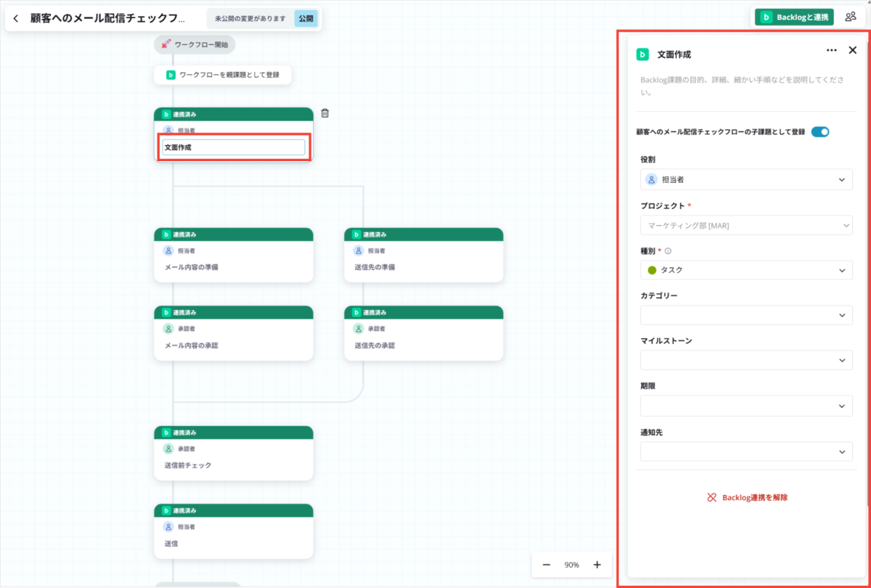Expand the 通知先 dropdown
The image size is (871, 588).
click(x=746, y=452)
